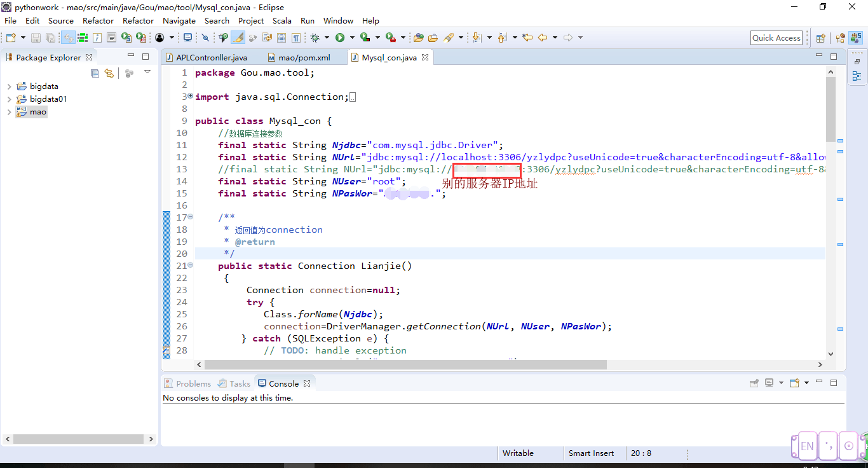
Task: Click the Save All toolbar icon
Action: (x=50, y=37)
